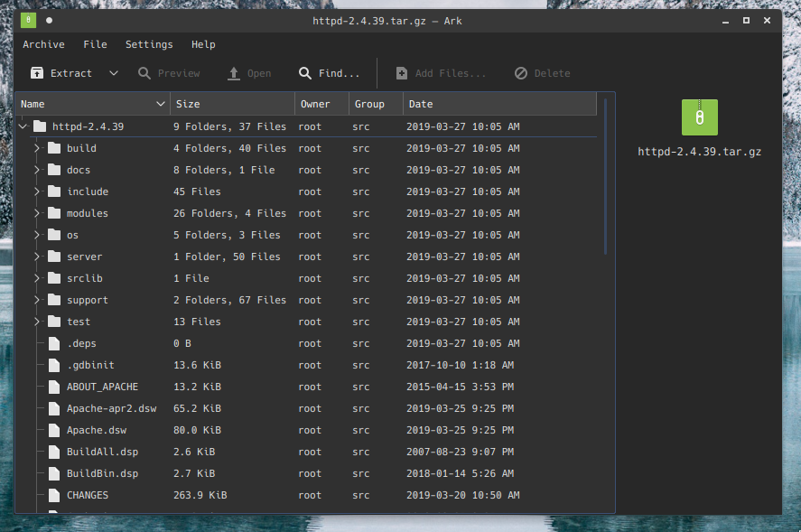Sort by the Name column header
The image size is (801, 532).
point(93,104)
